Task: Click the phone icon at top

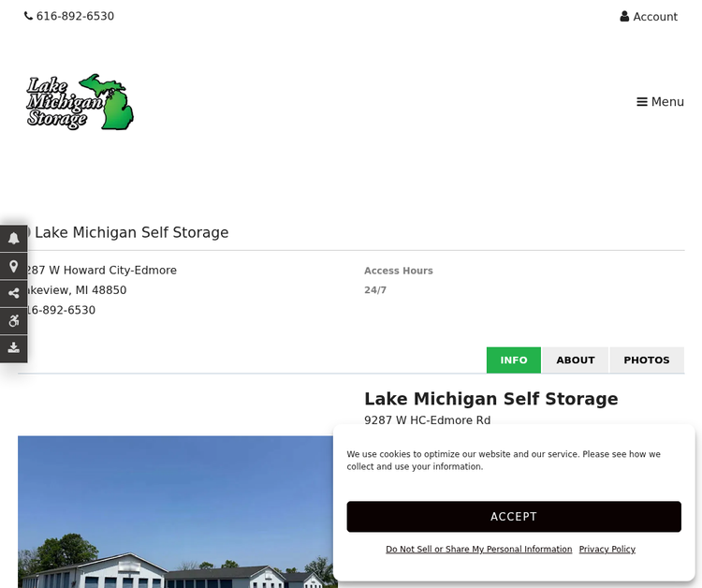Action: (28, 16)
